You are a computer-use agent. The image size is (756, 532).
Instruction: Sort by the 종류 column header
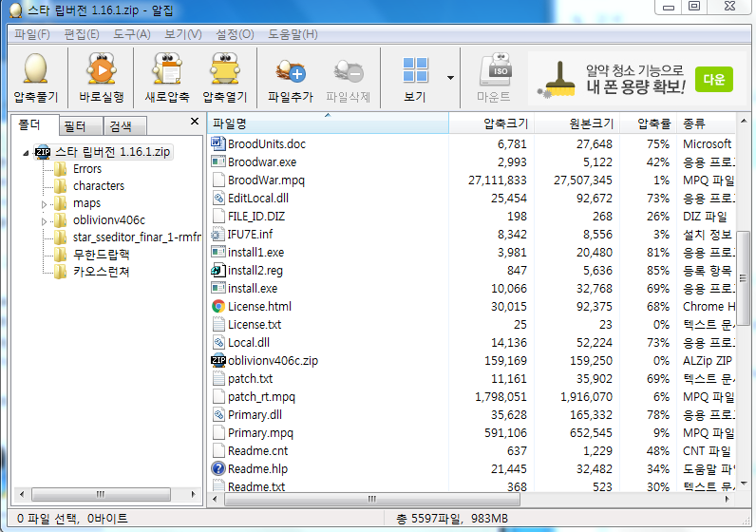(x=707, y=123)
